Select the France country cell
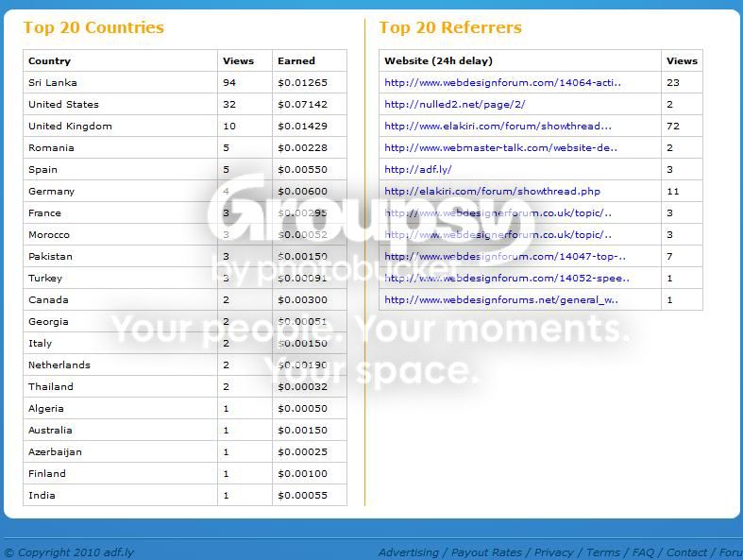The width and height of the screenshot is (743, 560). coord(120,213)
